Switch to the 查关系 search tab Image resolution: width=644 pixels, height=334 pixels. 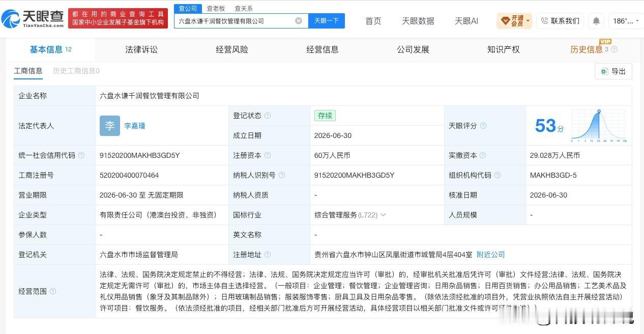click(244, 9)
